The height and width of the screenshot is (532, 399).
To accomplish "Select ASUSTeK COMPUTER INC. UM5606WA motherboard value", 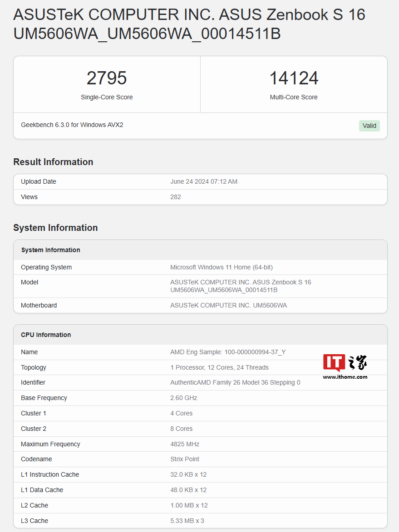I will [x=228, y=305].
